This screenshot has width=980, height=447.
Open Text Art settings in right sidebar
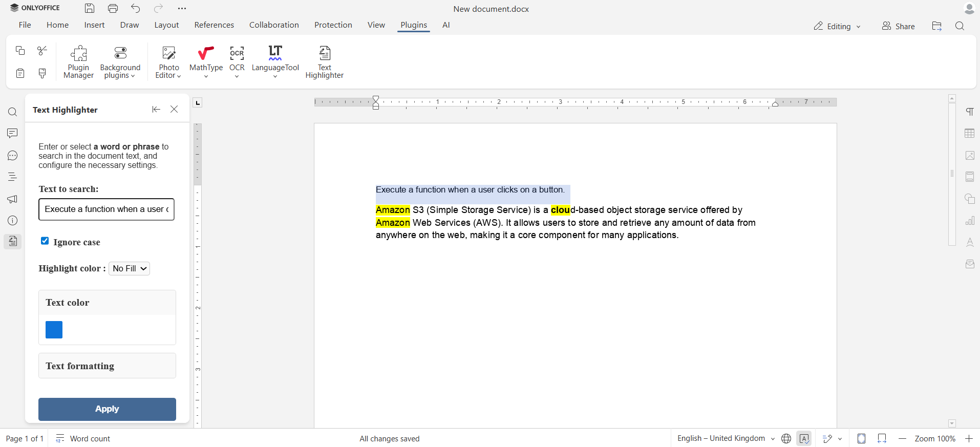point(970,242)
